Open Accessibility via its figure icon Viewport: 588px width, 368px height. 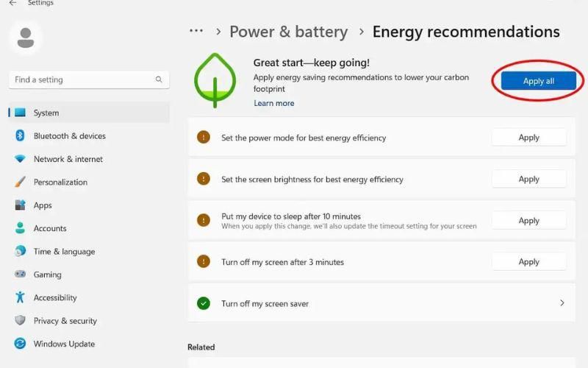pos(20,297)
